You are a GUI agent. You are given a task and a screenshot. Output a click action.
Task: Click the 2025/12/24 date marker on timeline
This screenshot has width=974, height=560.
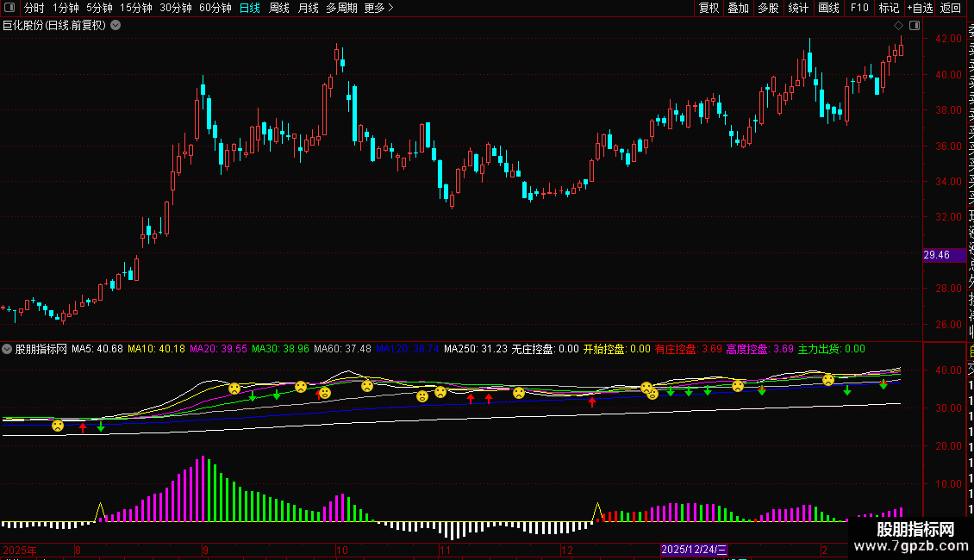(x=695, y=550)
